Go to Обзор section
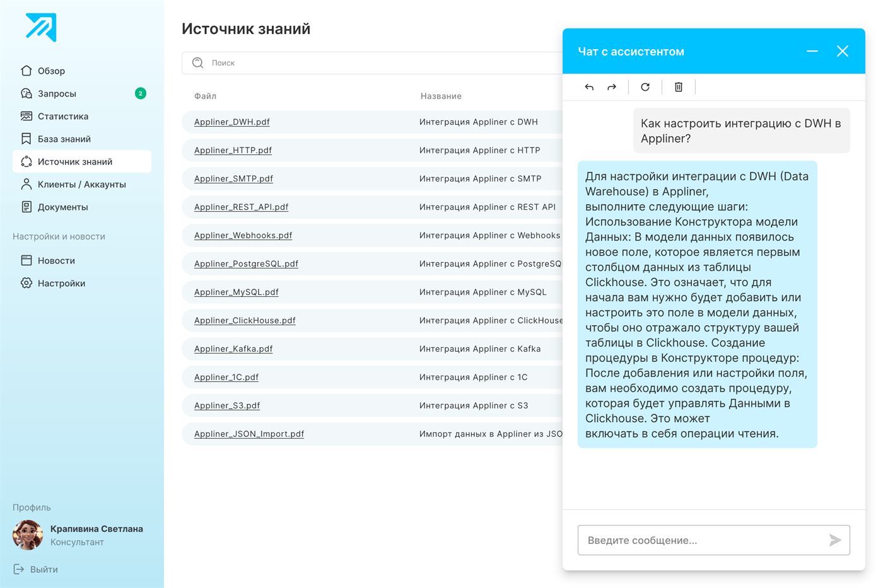The height and width of the screenshot is (588, 883). 51,71
